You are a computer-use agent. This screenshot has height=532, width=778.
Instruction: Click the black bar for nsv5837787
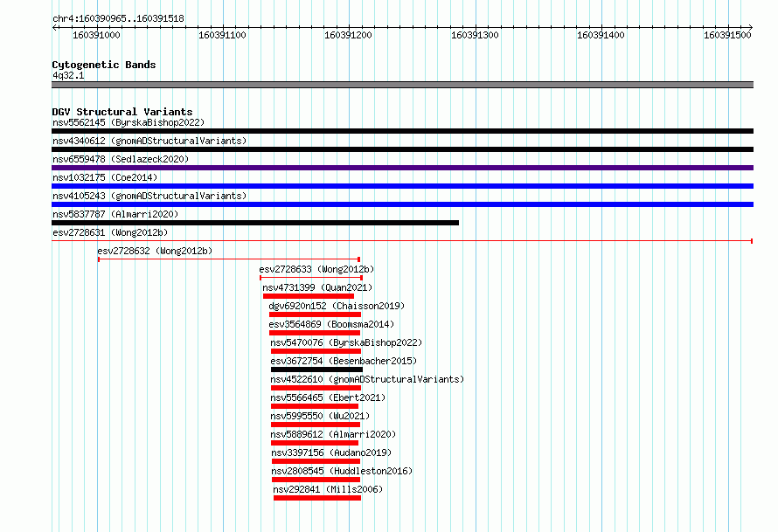point(255,223)
